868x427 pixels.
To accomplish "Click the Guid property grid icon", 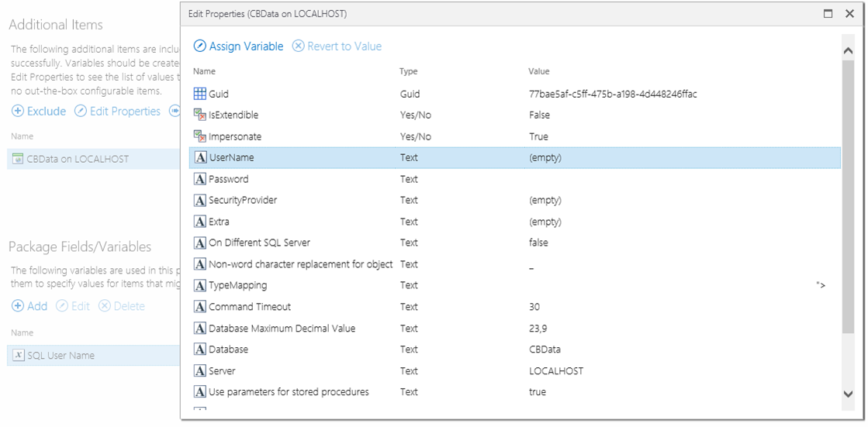I will click(200, 94).
